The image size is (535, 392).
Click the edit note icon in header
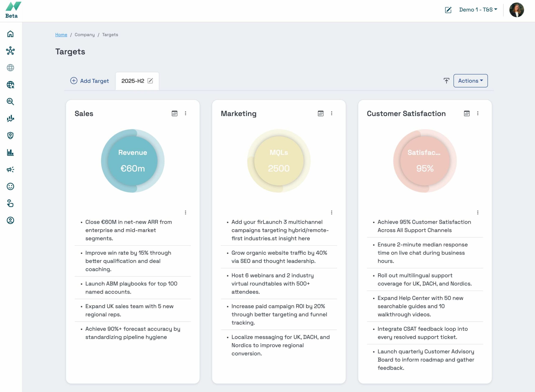click(x=448, y=10)
